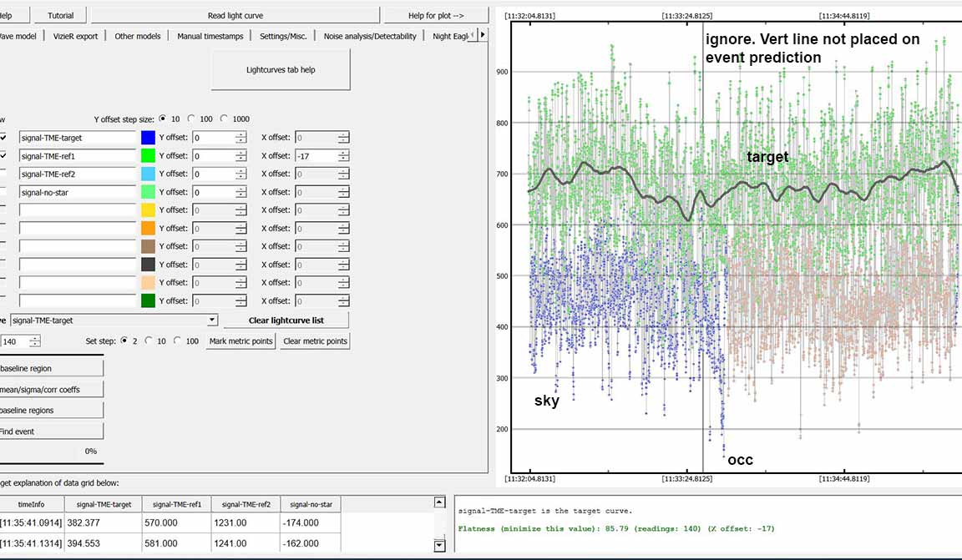Open Manual timestamps tab
This screenshot has width=962, height=560.
[x=210, y=36]
